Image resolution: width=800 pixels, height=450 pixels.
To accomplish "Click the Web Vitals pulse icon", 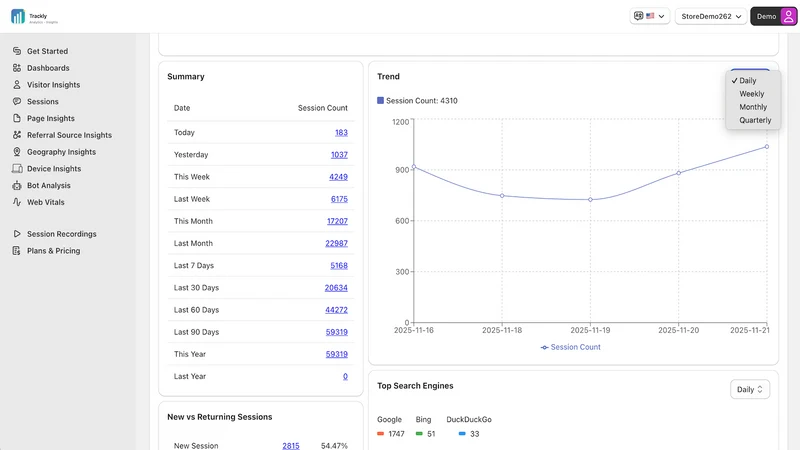I will coord(17,203).
